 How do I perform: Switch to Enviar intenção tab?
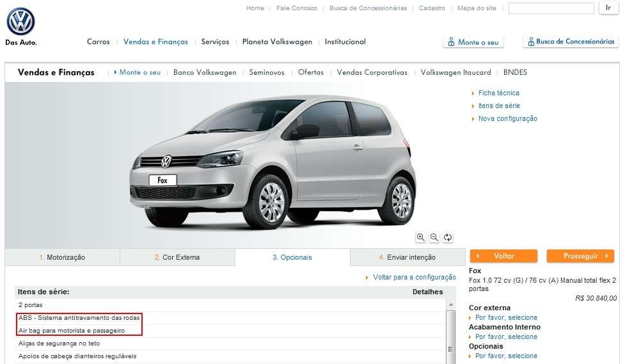(407, 257)
